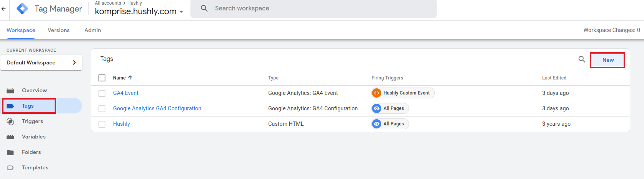Click the Templates sidebar icon

(10, 168)
